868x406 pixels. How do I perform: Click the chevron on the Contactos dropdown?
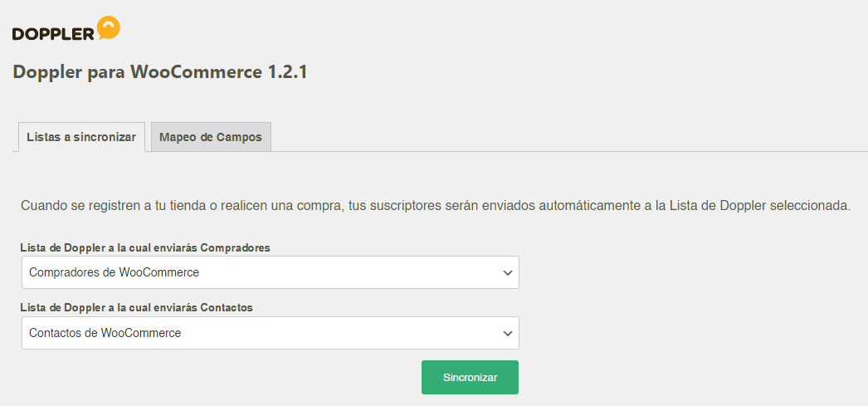[x=508, y=334]
